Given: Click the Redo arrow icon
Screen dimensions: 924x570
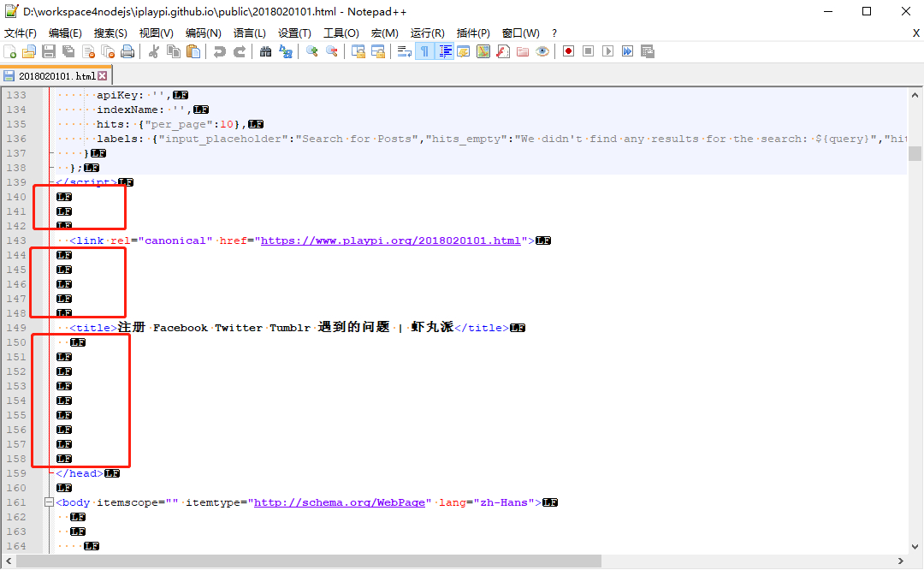Looking at the screenshot, I should coord(240,52).
